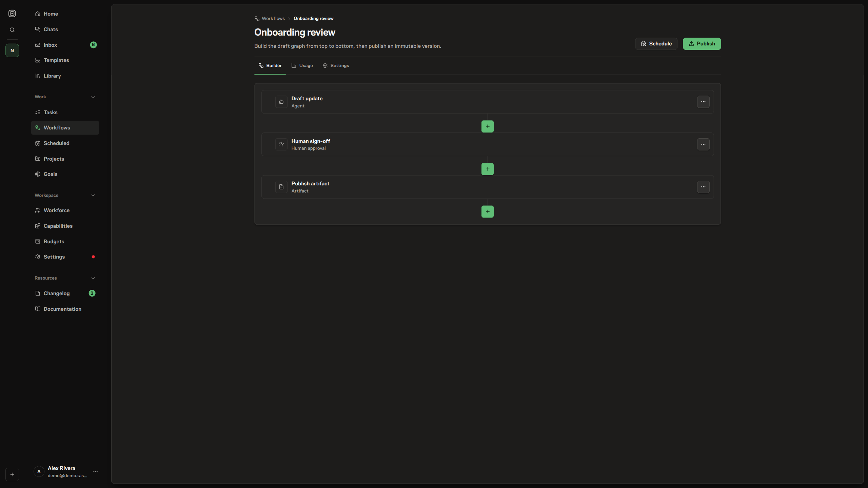The image size is (868, 488).
Task: Click the app logo icon at top left
Action: (12, 14)
